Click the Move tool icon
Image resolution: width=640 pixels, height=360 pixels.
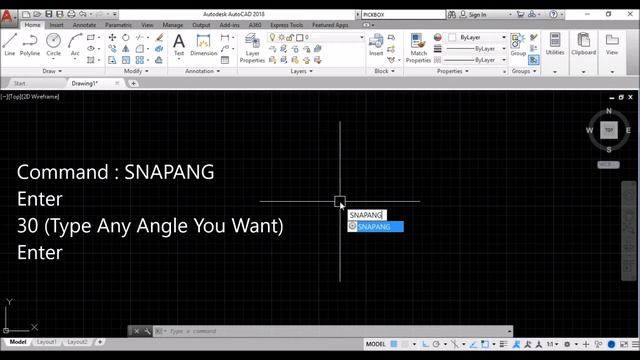(x=112, y=38)
